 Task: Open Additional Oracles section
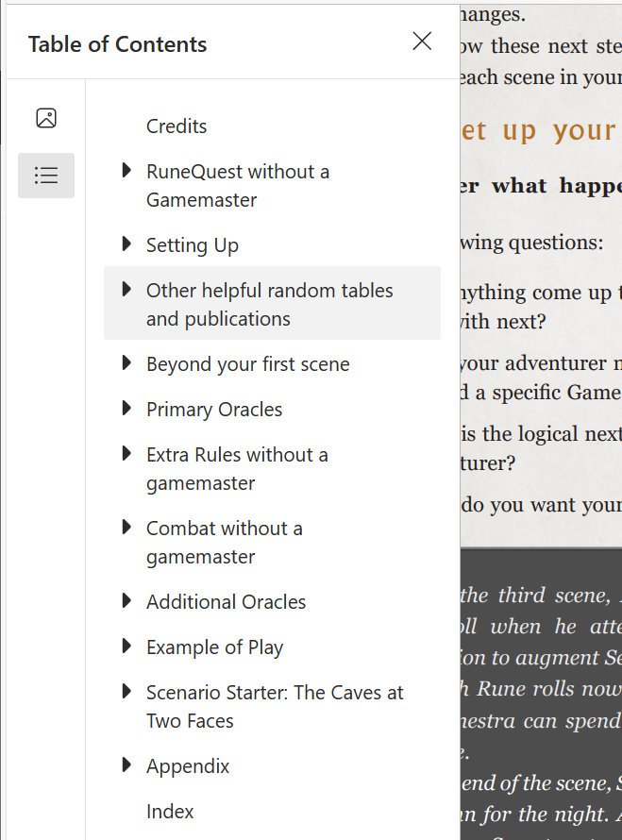tap(227, 602)
